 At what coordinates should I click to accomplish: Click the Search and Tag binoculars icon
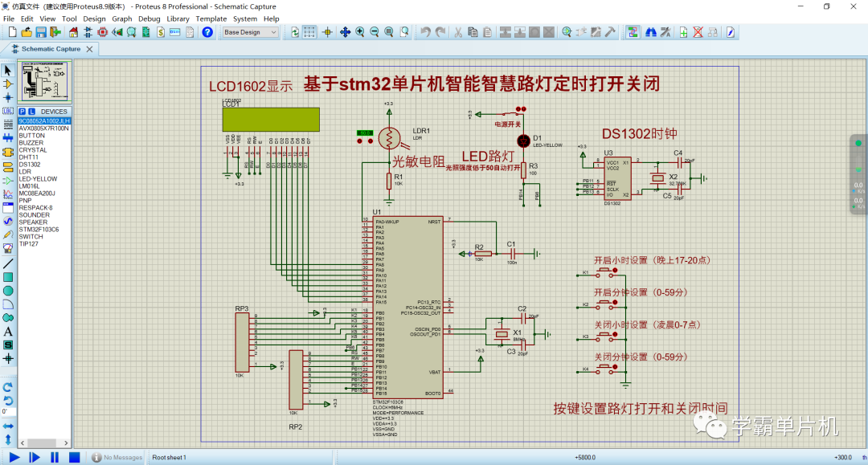(651, 32)
